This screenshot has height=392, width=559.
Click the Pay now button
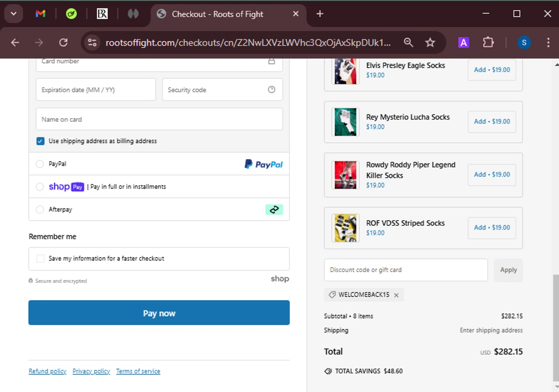point(159,313)
